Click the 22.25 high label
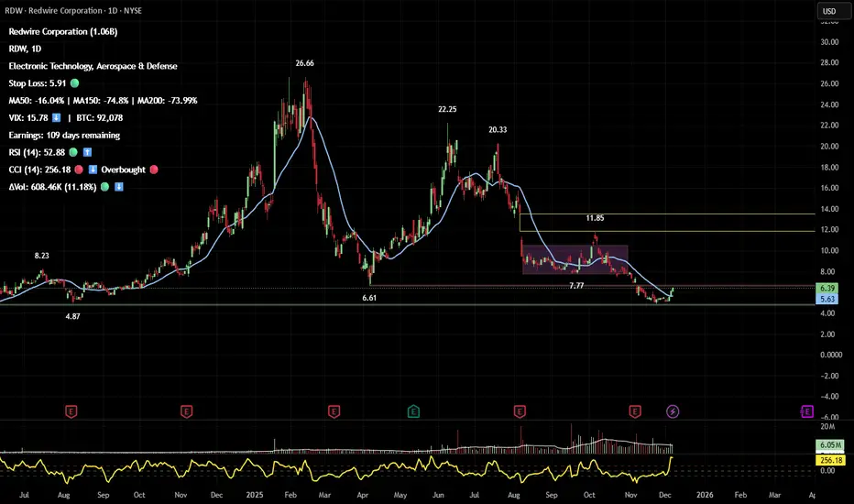 point(447,109)
